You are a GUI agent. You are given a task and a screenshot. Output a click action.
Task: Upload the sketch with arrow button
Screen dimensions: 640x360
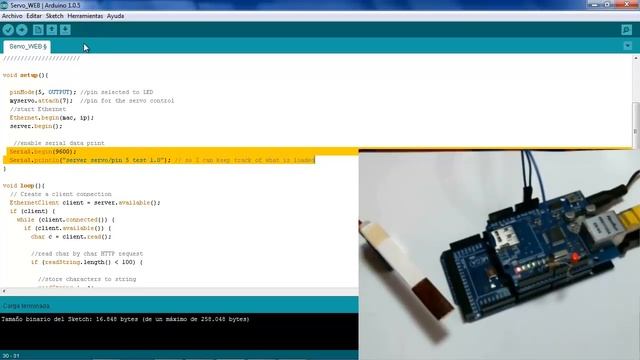22,30
